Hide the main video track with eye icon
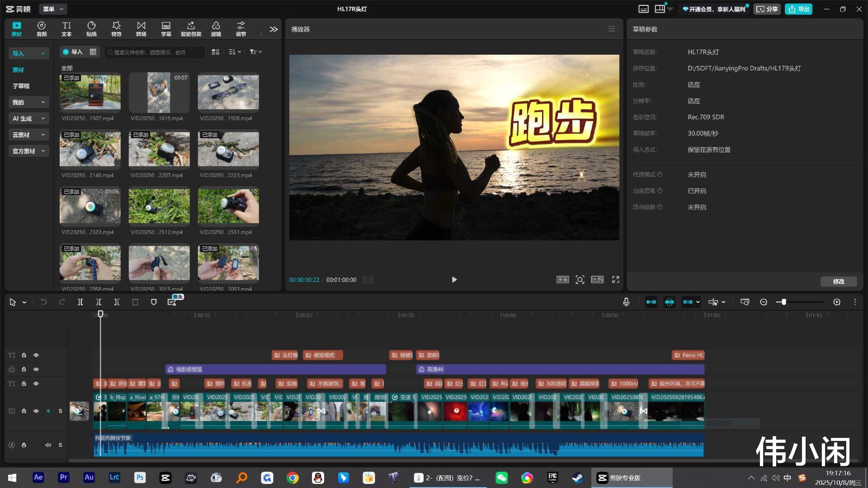The width and height of the screenshot is (868, 488). [x=36, y=411]
